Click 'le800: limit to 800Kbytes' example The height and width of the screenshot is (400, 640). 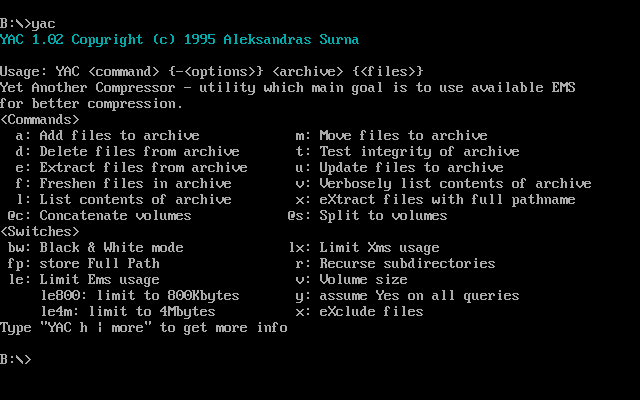point(139,295)
